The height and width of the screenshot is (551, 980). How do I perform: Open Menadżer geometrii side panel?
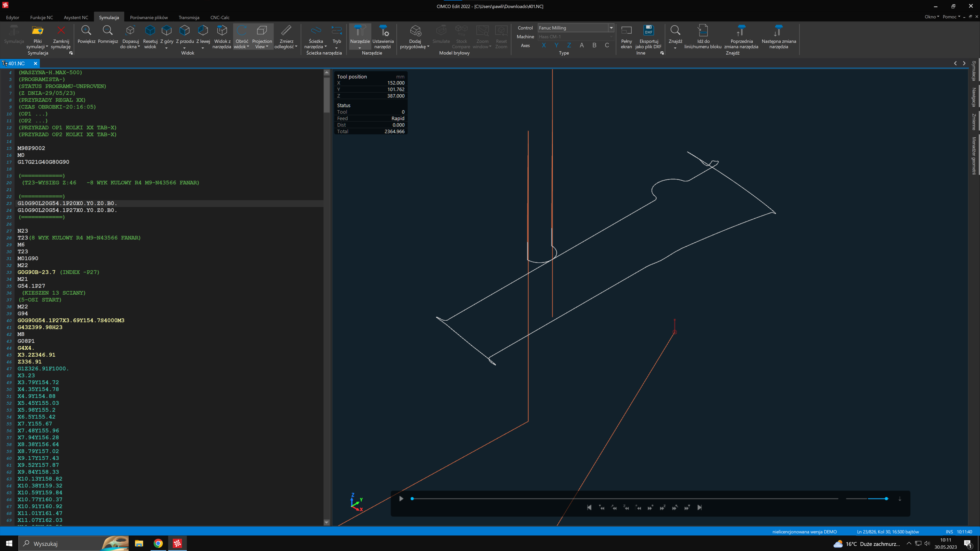(x=974, y=156)
